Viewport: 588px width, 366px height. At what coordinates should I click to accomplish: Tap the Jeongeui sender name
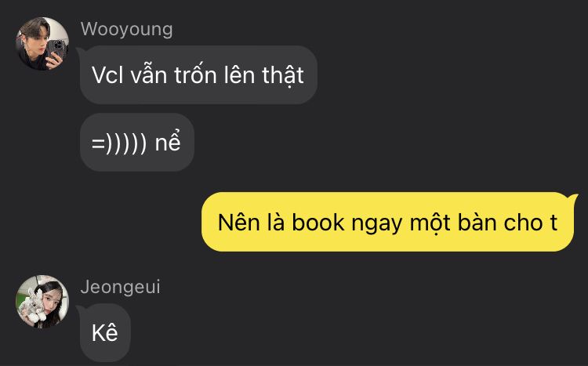[121, 288]
